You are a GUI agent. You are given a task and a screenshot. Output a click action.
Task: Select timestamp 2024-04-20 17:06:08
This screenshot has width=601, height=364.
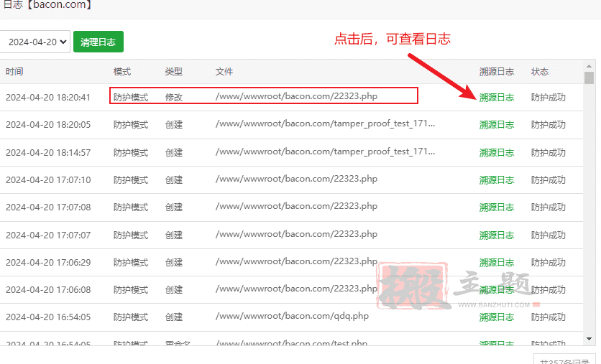point(48,290)
